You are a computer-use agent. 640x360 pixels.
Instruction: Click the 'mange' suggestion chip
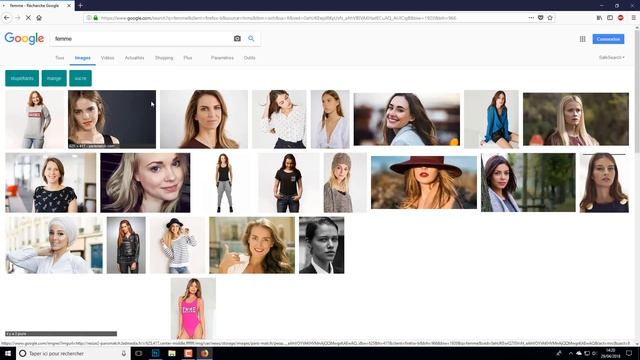point(54,78)
